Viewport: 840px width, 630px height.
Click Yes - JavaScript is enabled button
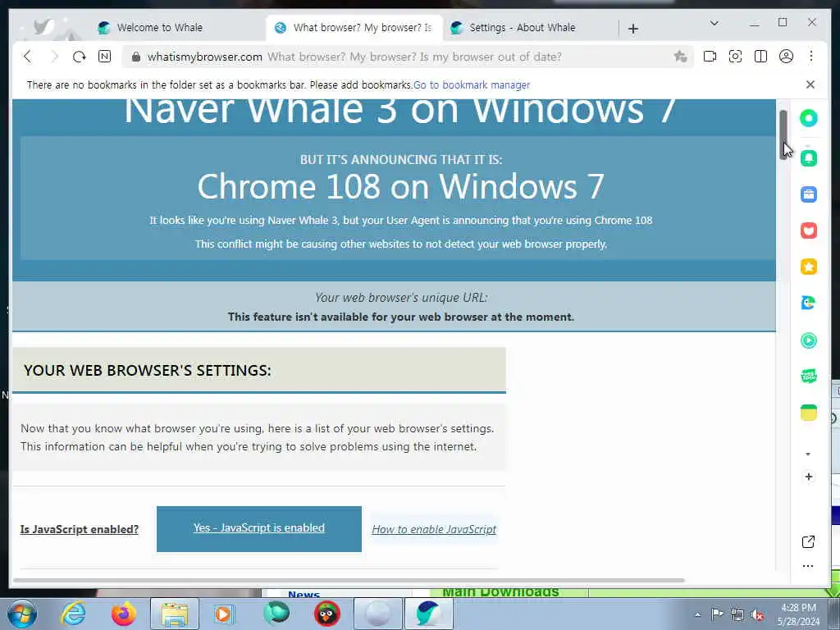(x=258, y=529)
